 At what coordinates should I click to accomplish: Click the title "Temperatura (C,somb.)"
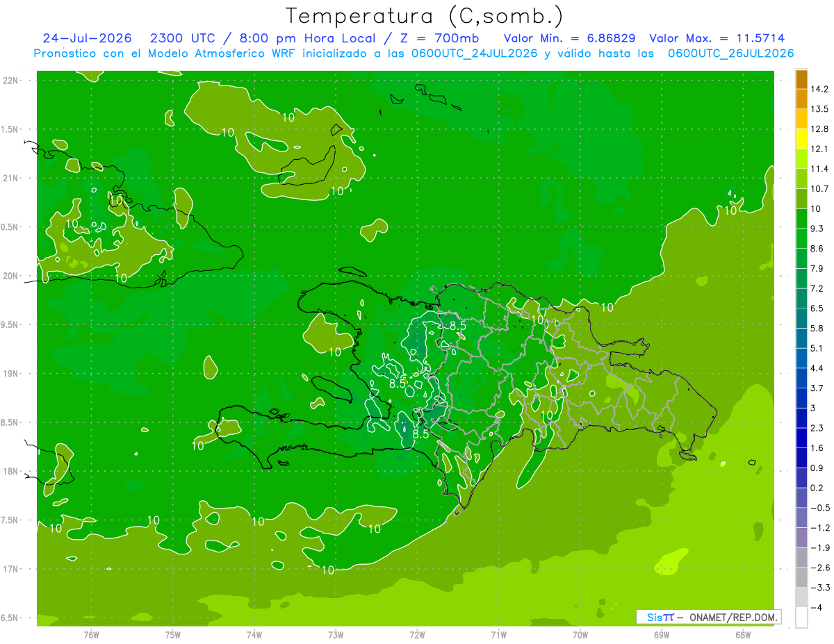[425, 16]
